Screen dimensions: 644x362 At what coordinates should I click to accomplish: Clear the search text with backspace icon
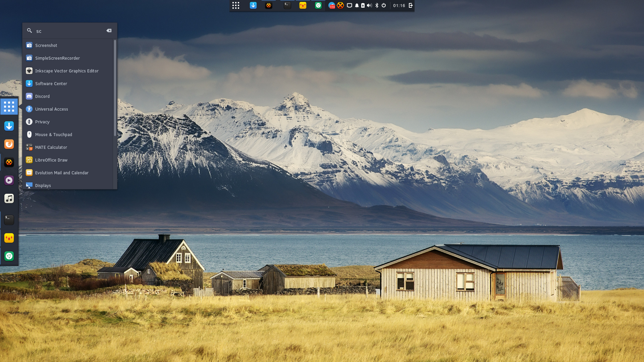tap(109, 31)
